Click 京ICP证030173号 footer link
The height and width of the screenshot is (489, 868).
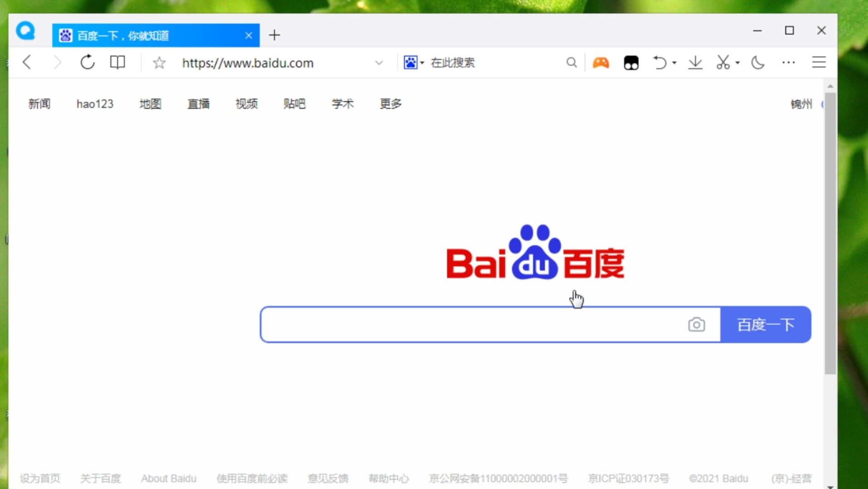click(x=628, y=479)
